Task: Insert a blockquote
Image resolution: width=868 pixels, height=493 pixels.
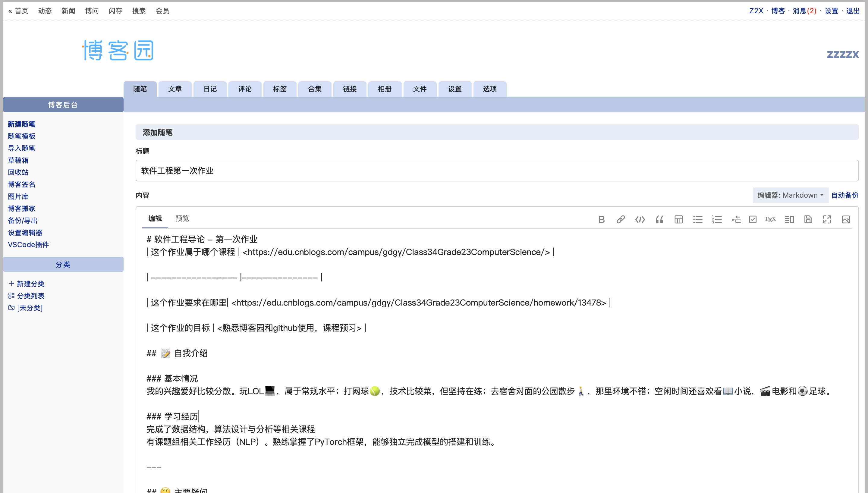Action: coord(659,219)
